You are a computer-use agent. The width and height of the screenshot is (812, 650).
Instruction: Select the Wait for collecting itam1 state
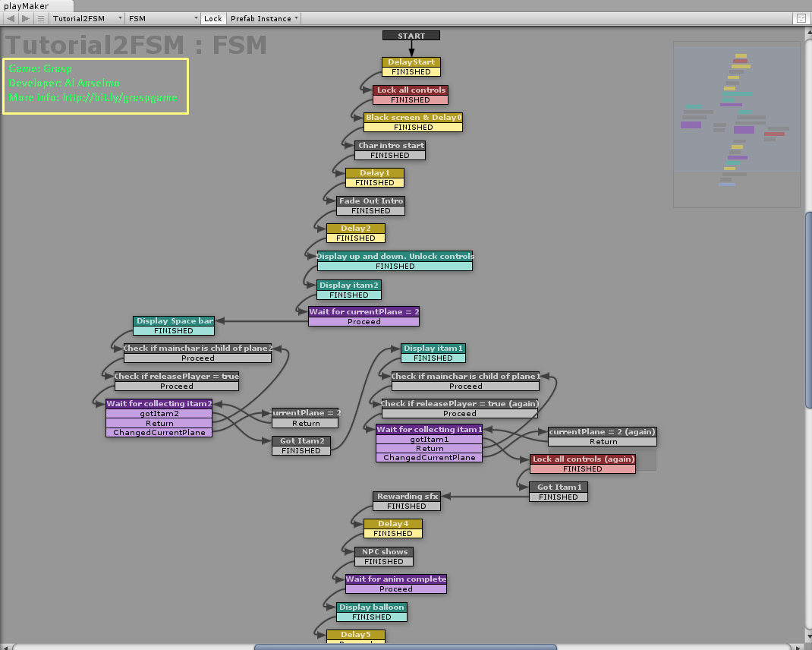[430, 430]
